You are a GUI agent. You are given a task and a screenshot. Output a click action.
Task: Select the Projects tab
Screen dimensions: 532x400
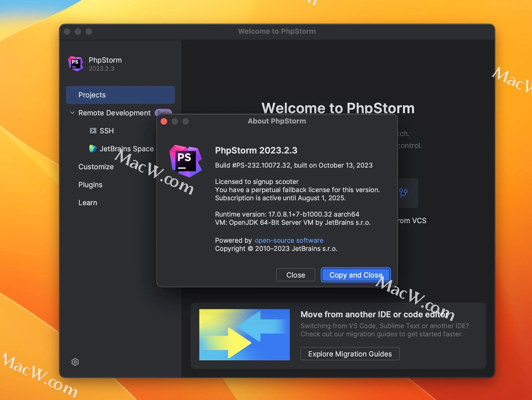tap(120, 95)
